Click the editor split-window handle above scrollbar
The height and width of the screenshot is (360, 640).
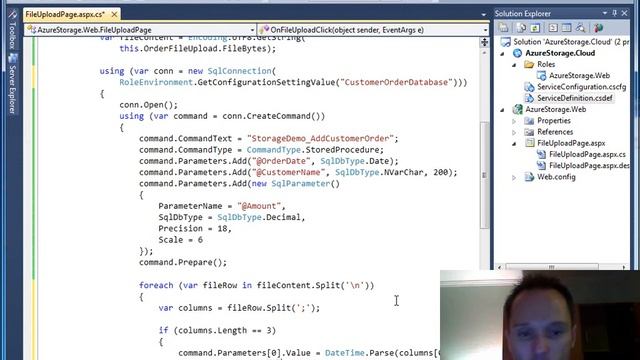point(484,42)
